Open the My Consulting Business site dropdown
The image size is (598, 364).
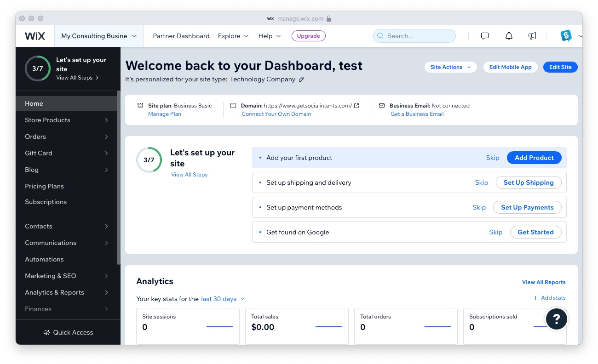tap(99, 36)
